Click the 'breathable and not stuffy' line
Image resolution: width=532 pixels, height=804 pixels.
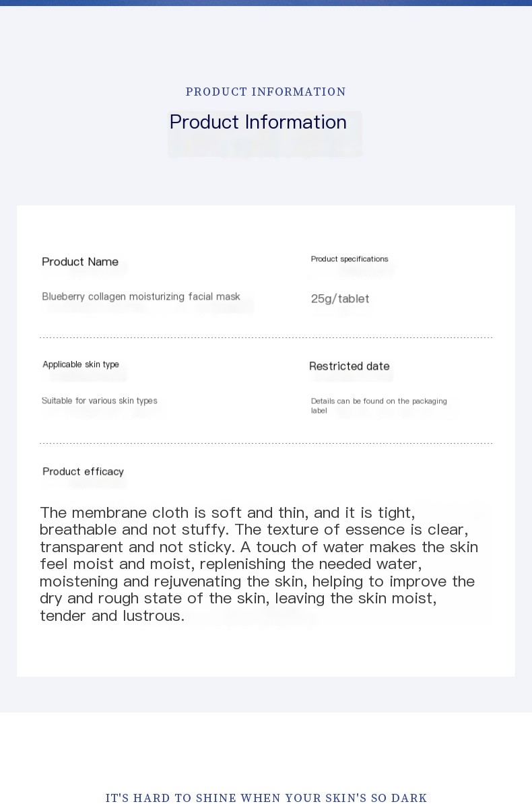coord(253,530)
